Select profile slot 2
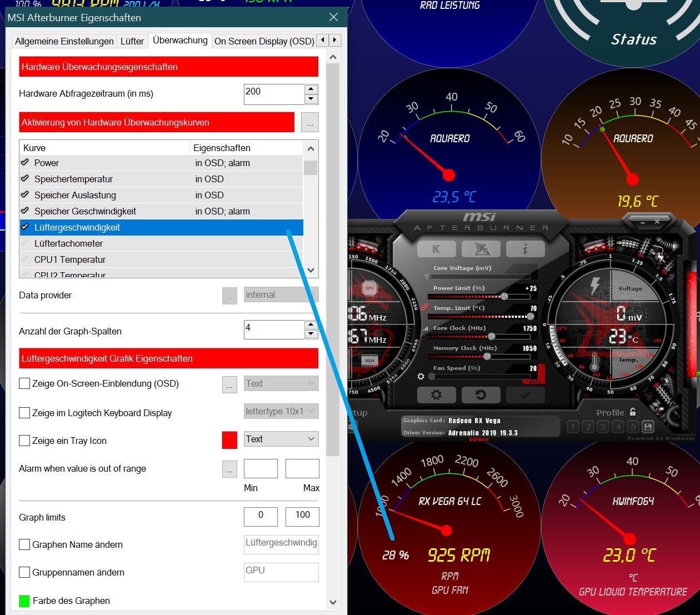The height and width of the screenshot is (615, 700). point(588,427)
